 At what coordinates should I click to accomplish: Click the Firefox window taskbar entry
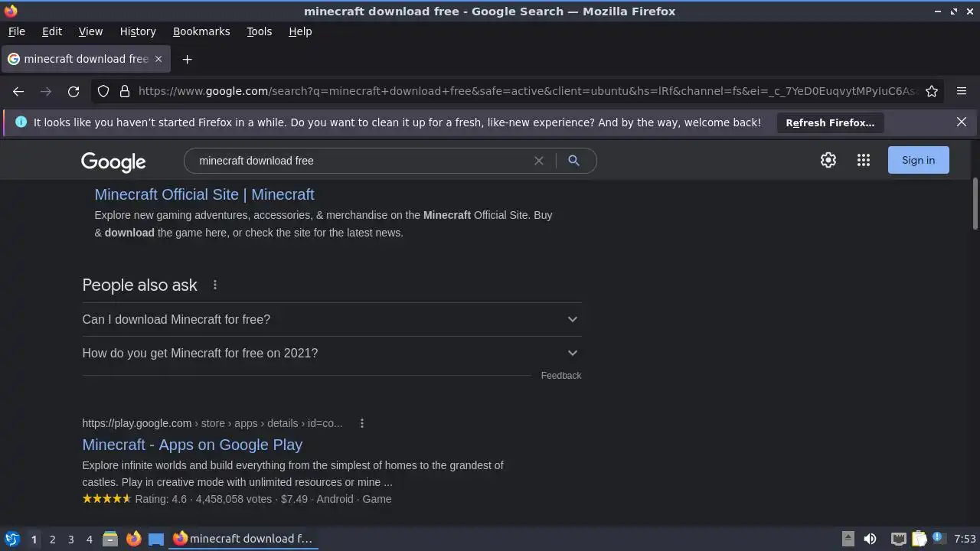[x=243, y=539]
